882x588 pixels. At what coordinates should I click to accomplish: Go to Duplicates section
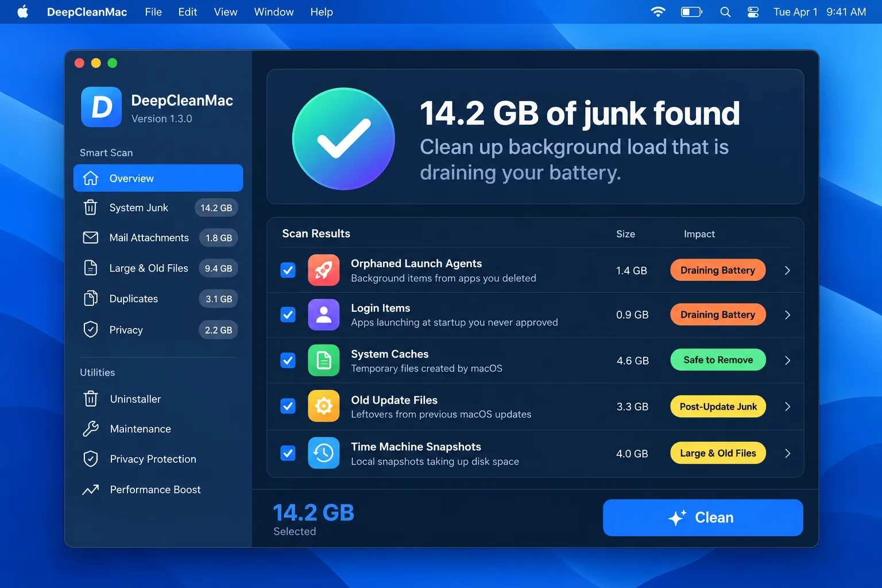158,299
